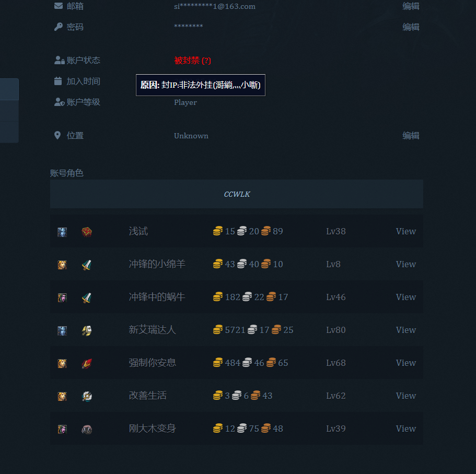Edit the location via 编辑 link
The height and width of the screenshot is (474, 476).
[x=411, y=136]
